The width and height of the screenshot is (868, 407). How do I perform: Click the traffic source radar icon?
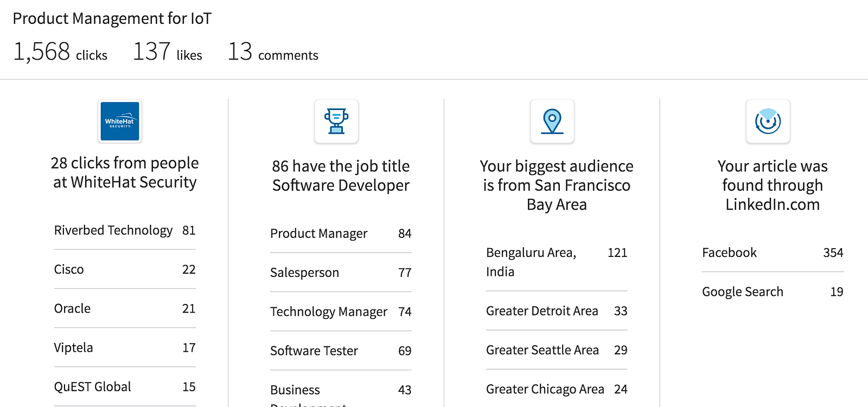pos(768,121)
